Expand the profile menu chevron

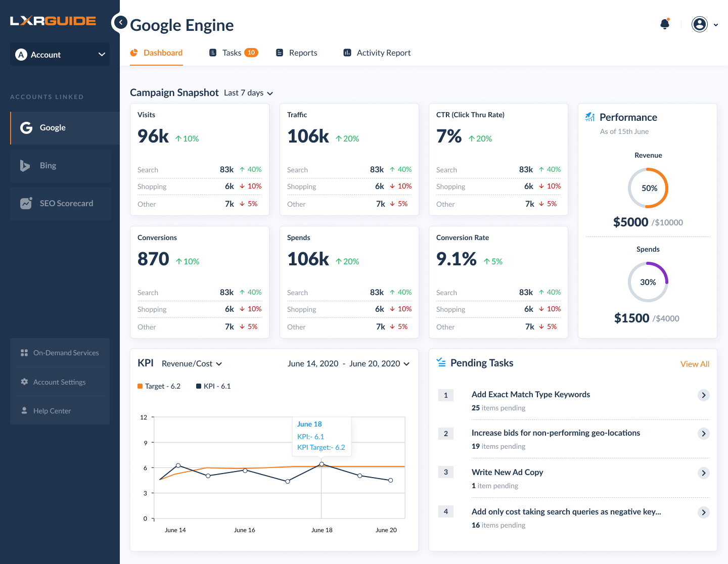pyautogui.click(x=716, y=25)
